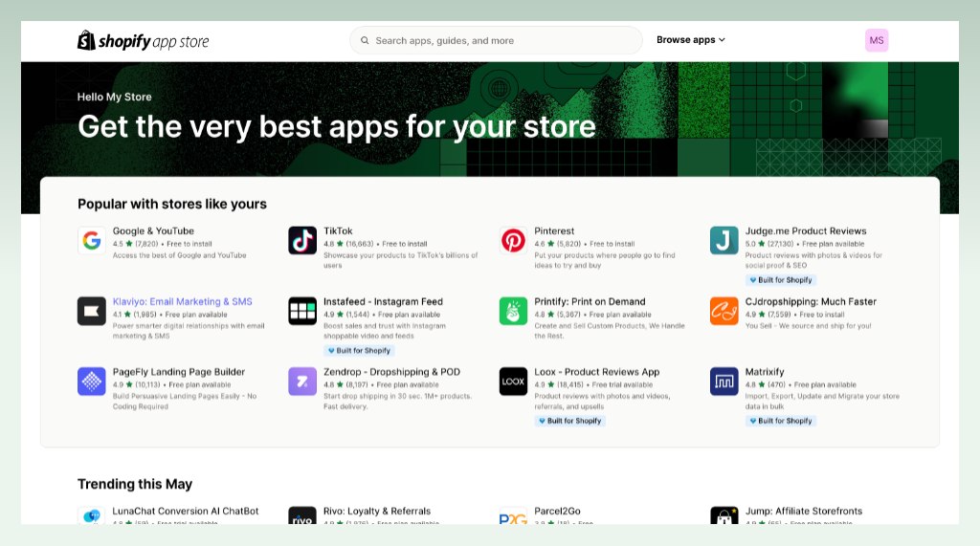Click the Zendrop app icon
Screen dimensions: 980x546
point(302,382)
